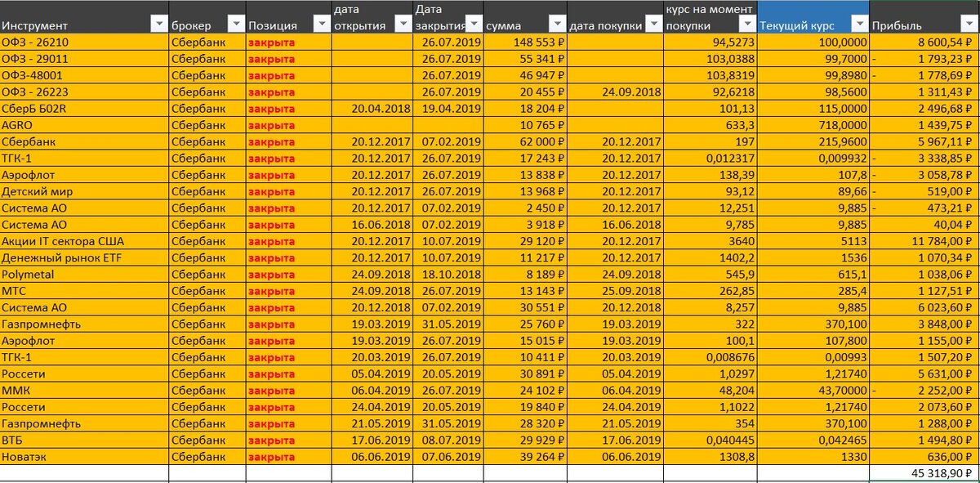Select the AGRO instrument cell
This screenshot has height=483, width=980.
pyautogui.click(x=84, y=124)
